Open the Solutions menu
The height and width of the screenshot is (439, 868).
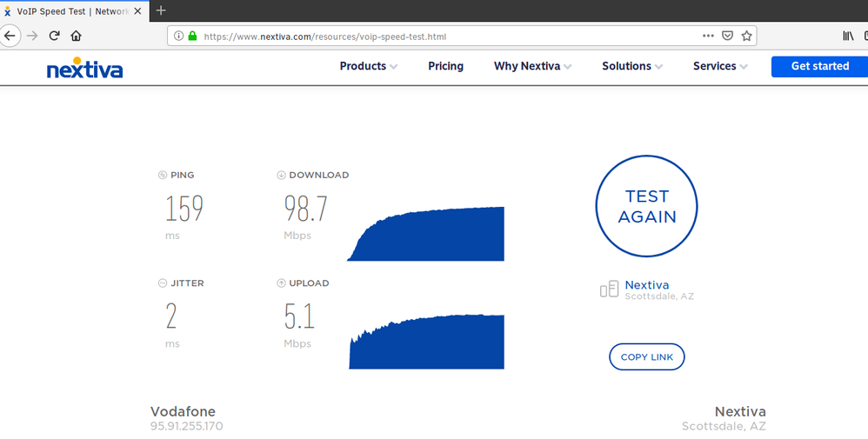(626, 66)
